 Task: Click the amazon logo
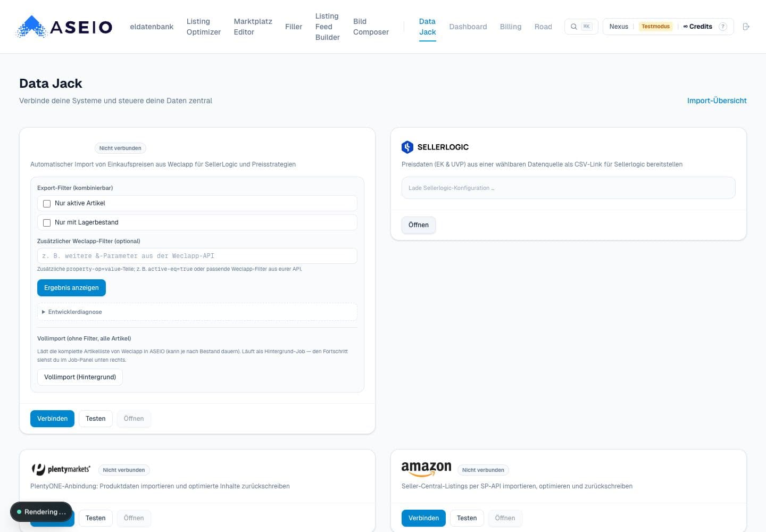point(426,469)
